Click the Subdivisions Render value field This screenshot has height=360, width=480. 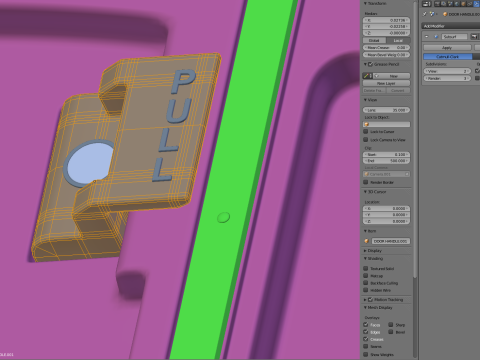tap(447, 78)
